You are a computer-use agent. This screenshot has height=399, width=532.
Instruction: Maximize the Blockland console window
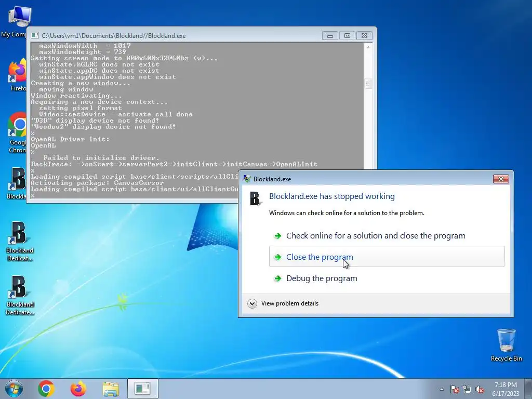pos(347,36)
